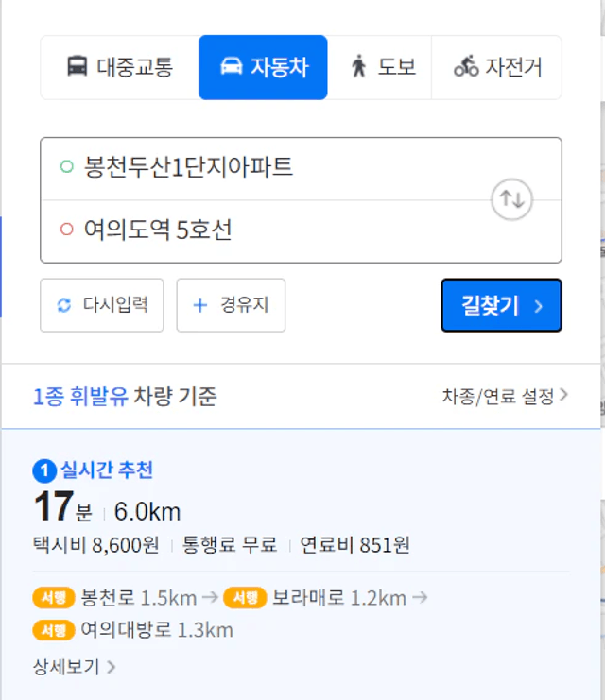The image size is (605, 700).
Task: Click the bicycle icon
Action: [x=466, y=66]
